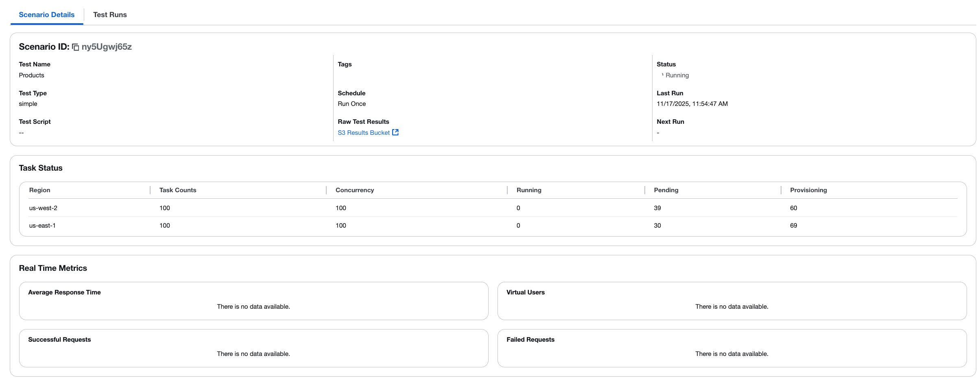The height and width of the screenshot is (382, 980).
Task: Click the Pending column header
Action: pyautogui.click(x=666, y=190)
